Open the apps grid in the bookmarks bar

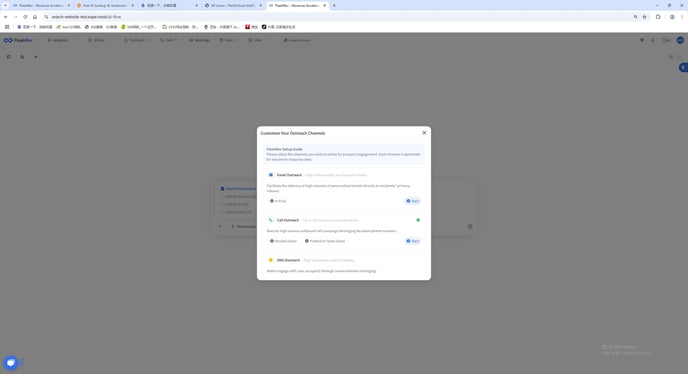[x=7, y=27]
